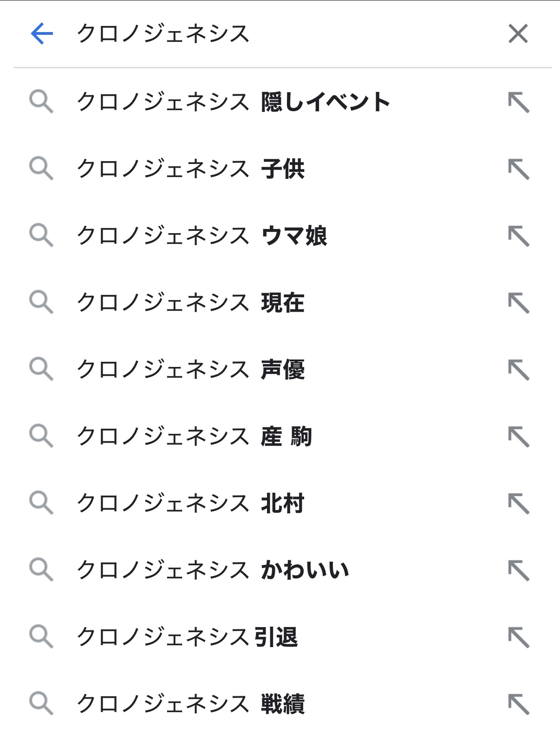Image resolution: width=560 pixels, height=733 pixels.
Task: Choose suggestion クロノジェネシス 声優
Action: click(x=190, y=370)
